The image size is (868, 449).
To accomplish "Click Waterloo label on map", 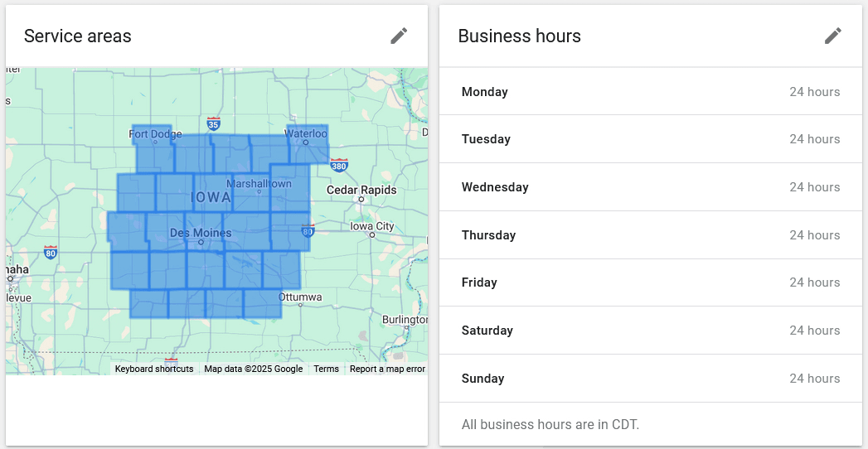I will 307,134.
